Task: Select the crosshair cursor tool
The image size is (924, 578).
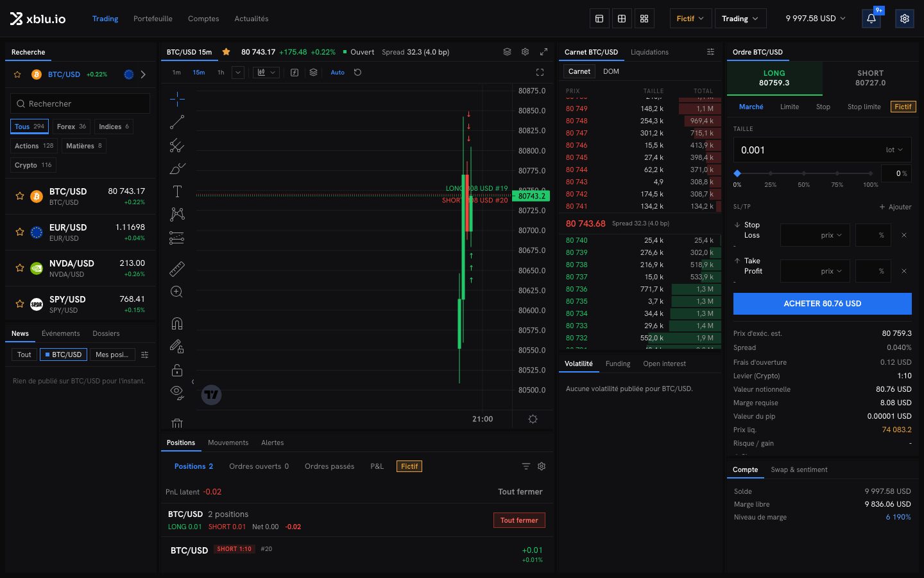Action: point(177,98)
